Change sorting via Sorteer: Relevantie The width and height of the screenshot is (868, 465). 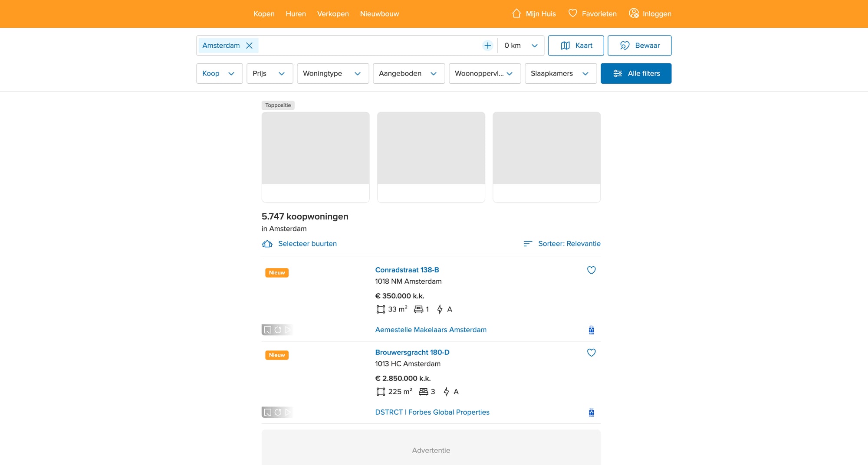tap(562, 244)
